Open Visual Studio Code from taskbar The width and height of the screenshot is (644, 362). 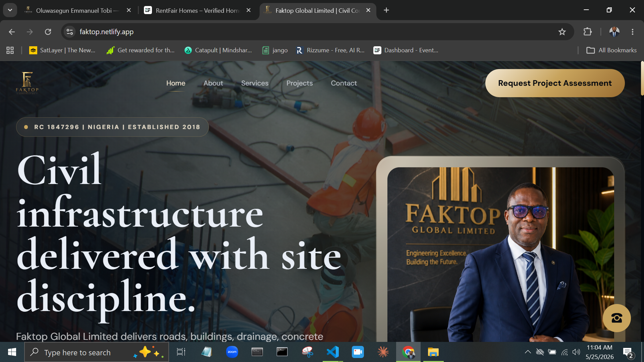pos(333,352)
